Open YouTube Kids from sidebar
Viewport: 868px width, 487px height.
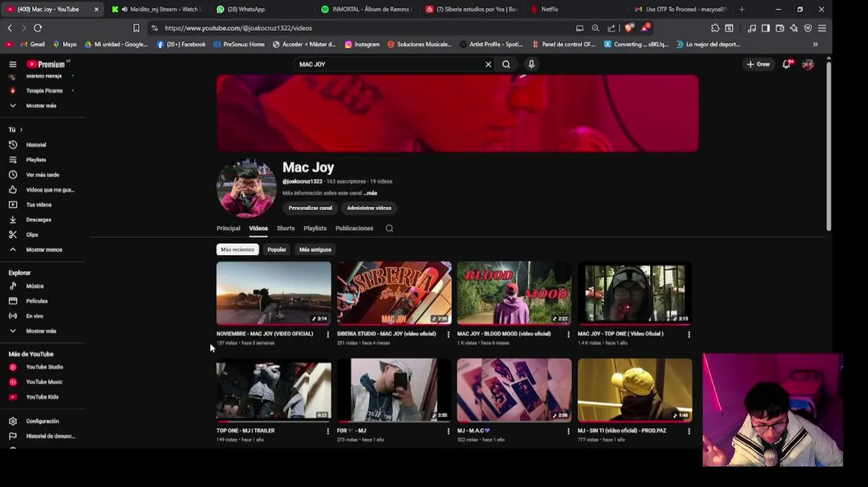click(x=42, y=396)
